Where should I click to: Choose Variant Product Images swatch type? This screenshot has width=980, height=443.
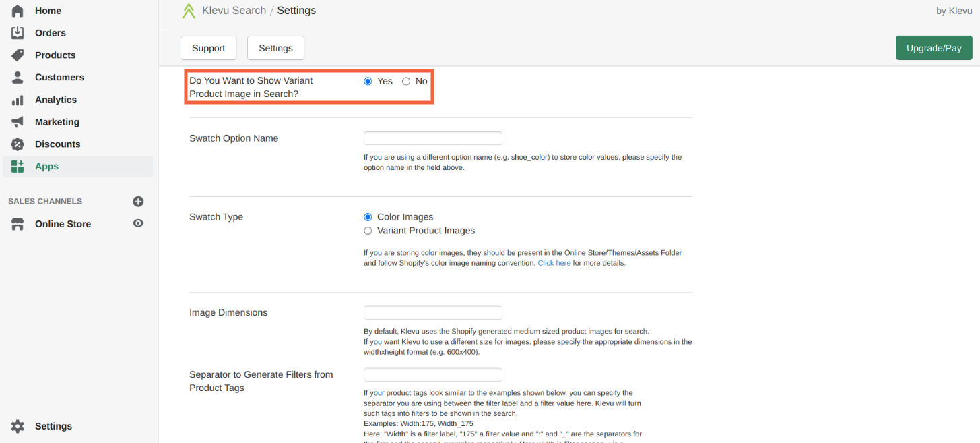368,231
